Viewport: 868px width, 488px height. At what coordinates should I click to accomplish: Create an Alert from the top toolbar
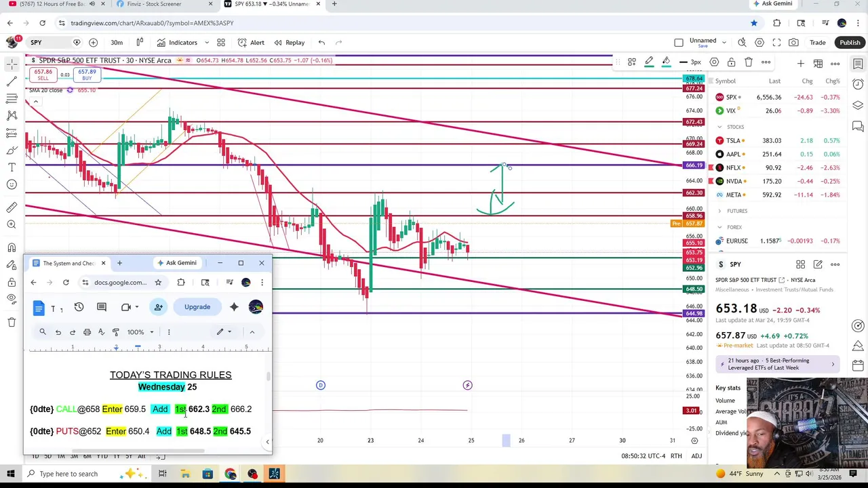(250, 43)
